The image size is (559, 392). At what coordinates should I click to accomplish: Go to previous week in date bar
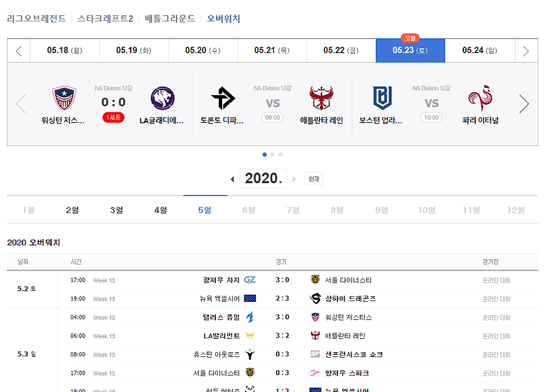19,51
